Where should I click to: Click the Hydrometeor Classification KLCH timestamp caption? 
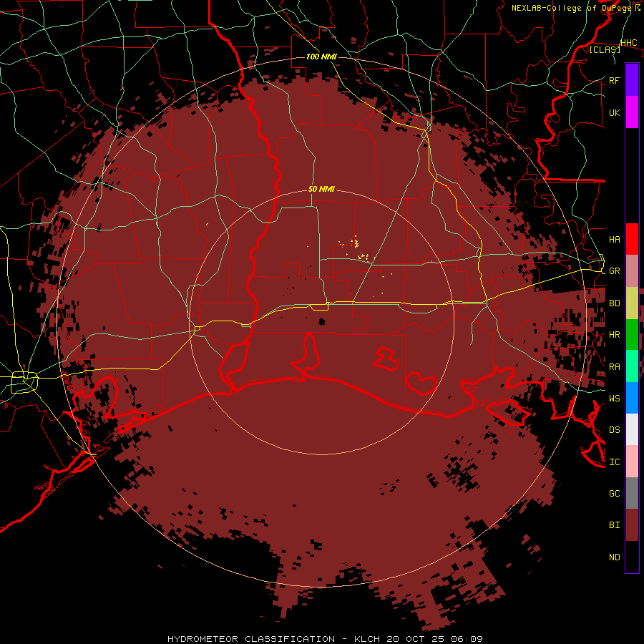[x=325, y=639]
